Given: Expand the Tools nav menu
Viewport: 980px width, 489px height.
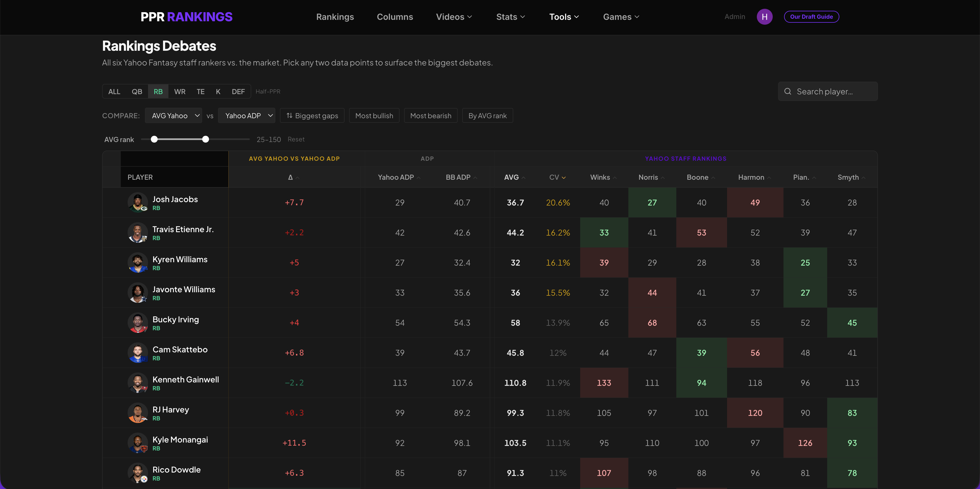Looking at the screenshot, I should 564,17.
